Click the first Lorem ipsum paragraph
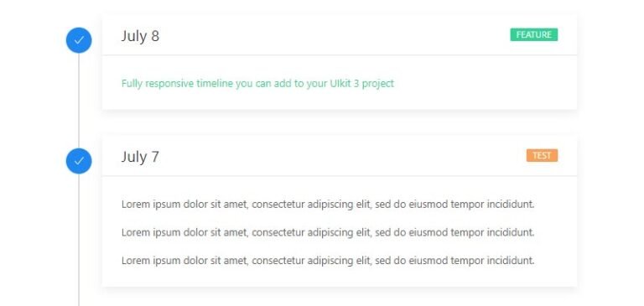Image resolution: width=644 pixels, height=306 pixels. 328,204
